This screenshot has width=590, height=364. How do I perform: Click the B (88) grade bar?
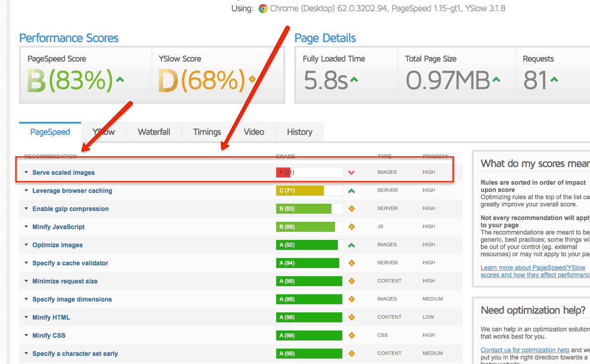[310, 227]
